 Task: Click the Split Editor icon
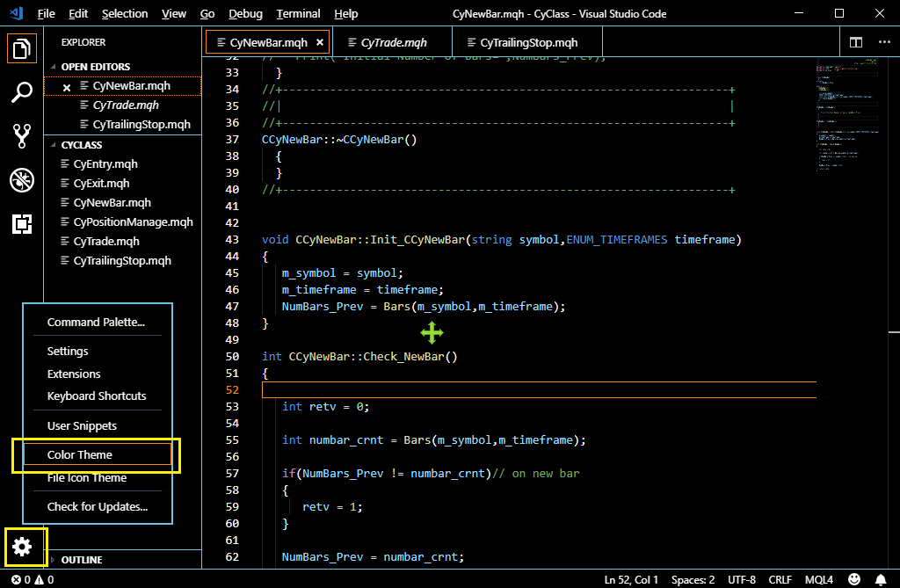click(x=856, y=42)
